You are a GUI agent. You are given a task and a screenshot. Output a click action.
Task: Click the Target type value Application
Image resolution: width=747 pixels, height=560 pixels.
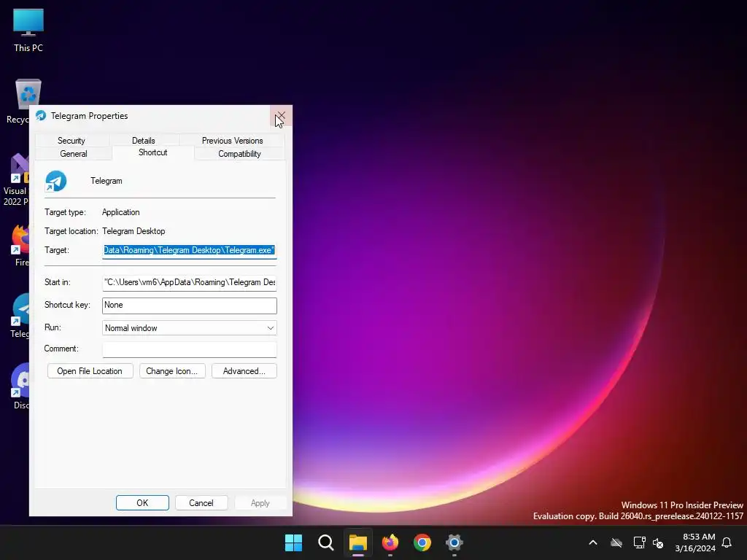point(121,212)
